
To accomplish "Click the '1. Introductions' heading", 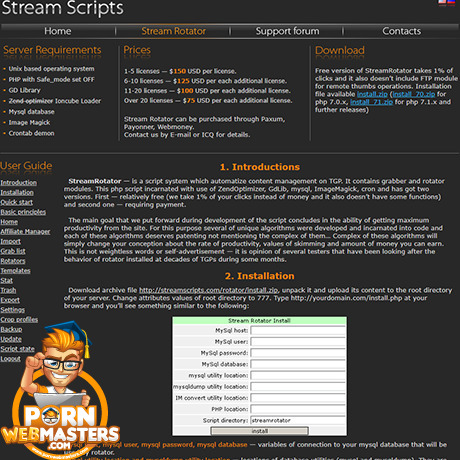I will tap(260, 167).
